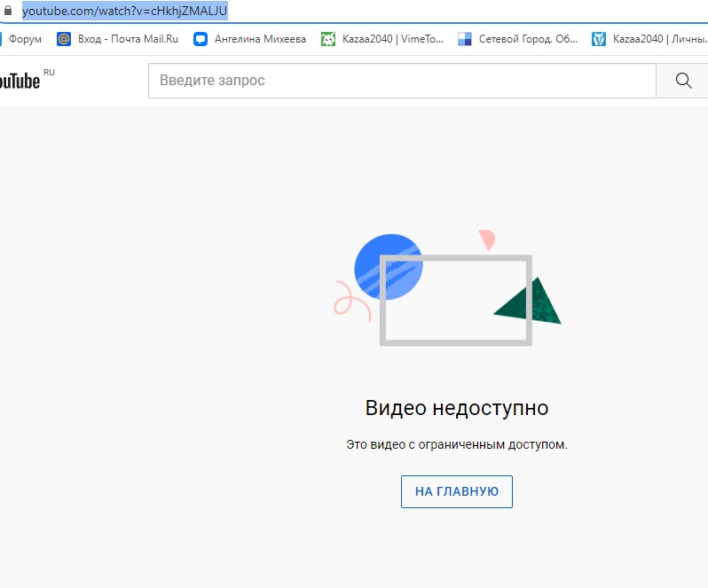The image size is (708, 588).
Task: Click the RU country label beside YouTube logo
Action: 49,72
